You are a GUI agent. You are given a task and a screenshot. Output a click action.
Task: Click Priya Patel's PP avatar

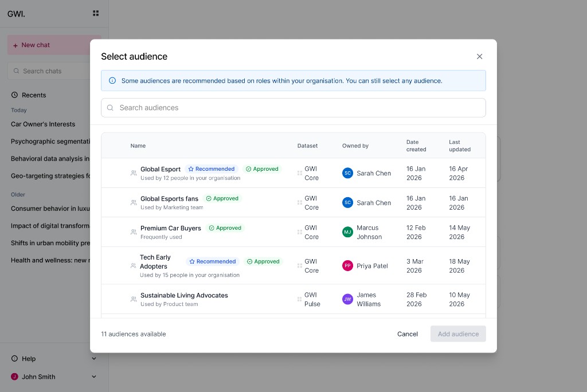[x=347, y=266]
